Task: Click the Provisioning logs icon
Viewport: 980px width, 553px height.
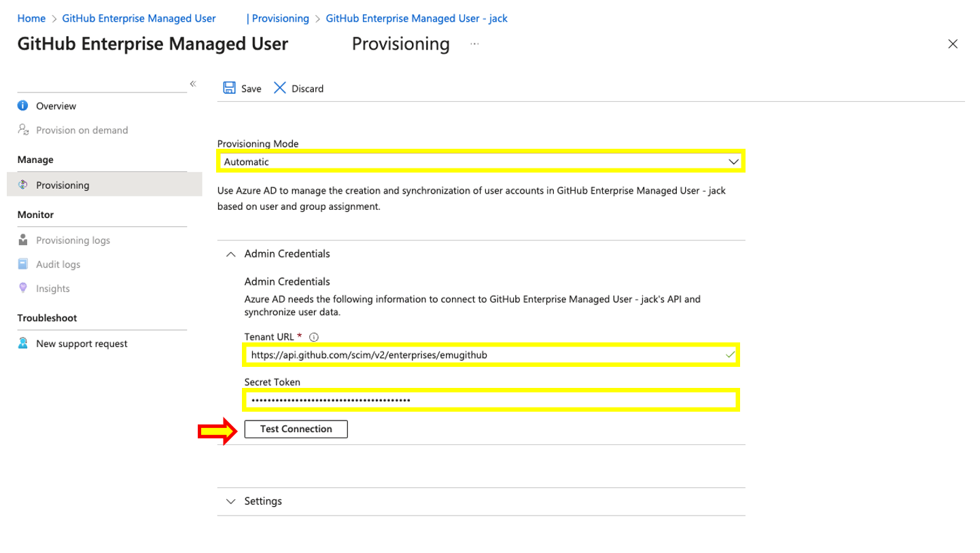Action: (23, 240)
